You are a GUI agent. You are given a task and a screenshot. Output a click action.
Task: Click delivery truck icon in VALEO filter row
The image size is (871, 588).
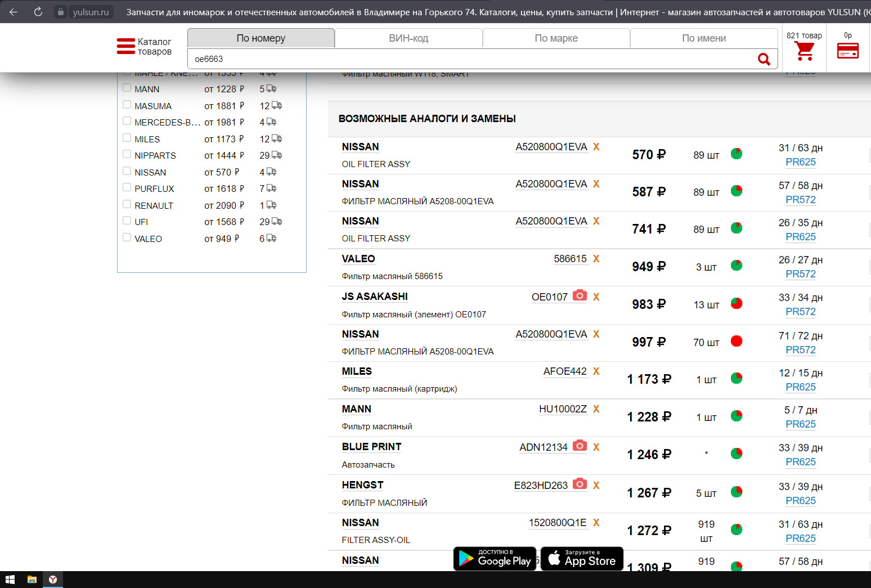pyautogui.click(x=271, y=239)
